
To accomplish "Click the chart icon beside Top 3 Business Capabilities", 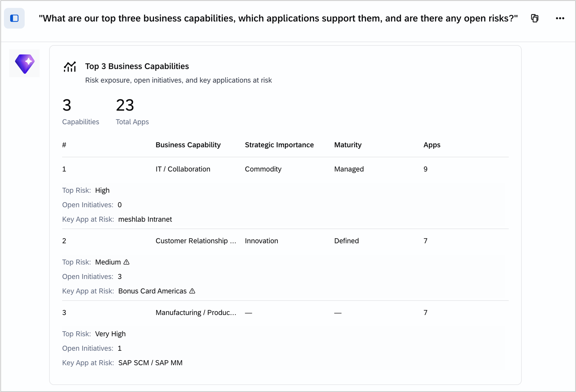I will (70, 67).
